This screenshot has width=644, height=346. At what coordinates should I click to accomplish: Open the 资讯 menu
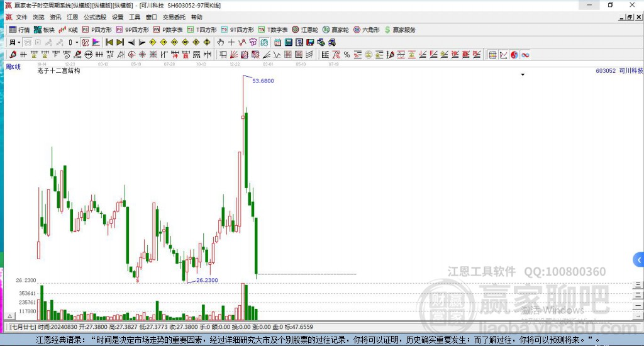click(55, 17)
